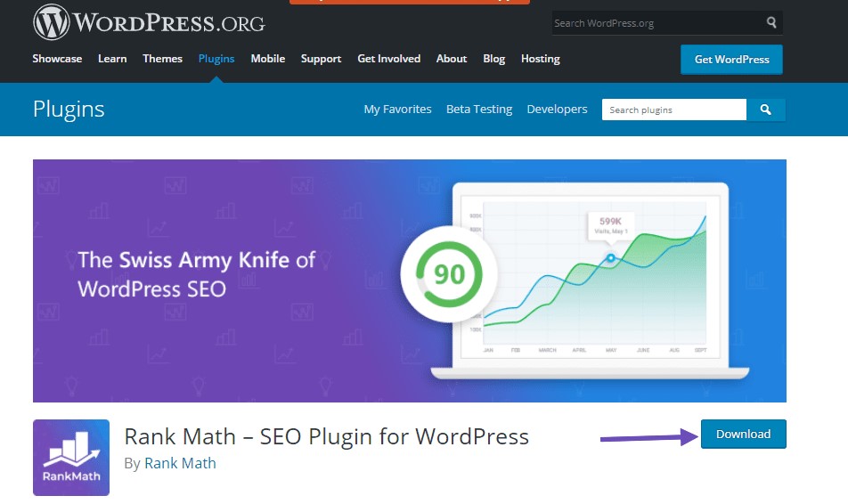The width and height of the screenshot is (848, 504).
Task: Click the Search plugins input field
Action: [673, 110]
